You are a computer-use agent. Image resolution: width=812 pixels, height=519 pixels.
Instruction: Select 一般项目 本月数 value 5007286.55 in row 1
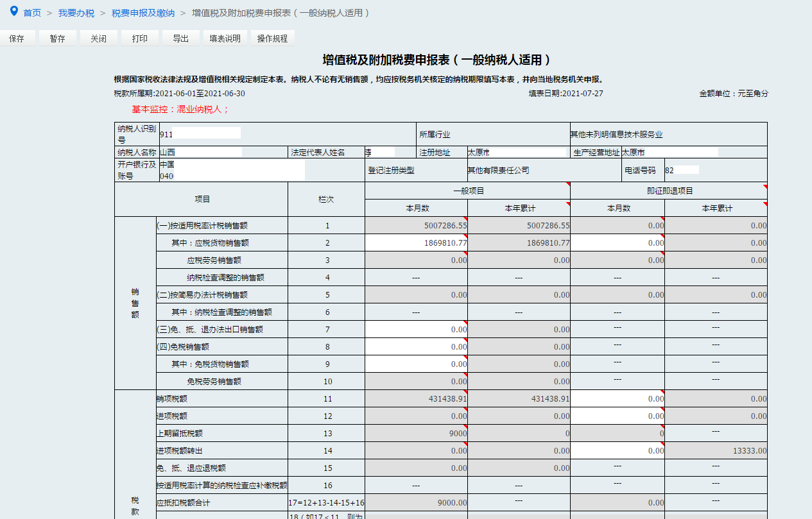coord(416,226)
